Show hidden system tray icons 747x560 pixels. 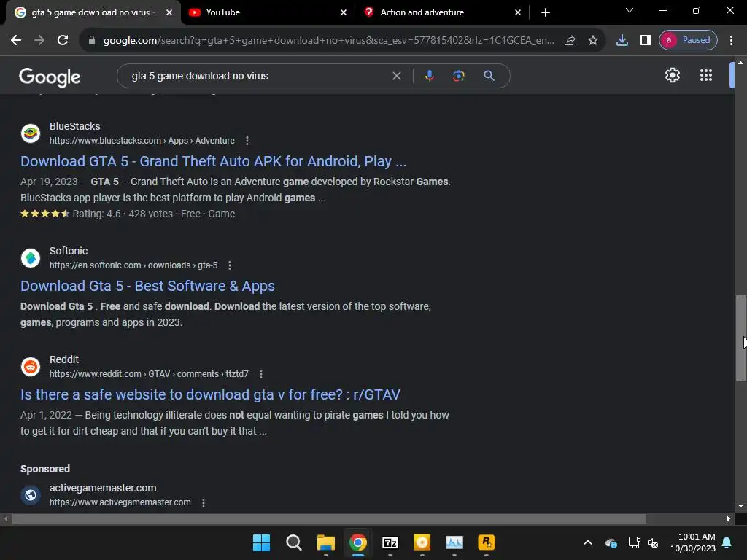(588, 542)
